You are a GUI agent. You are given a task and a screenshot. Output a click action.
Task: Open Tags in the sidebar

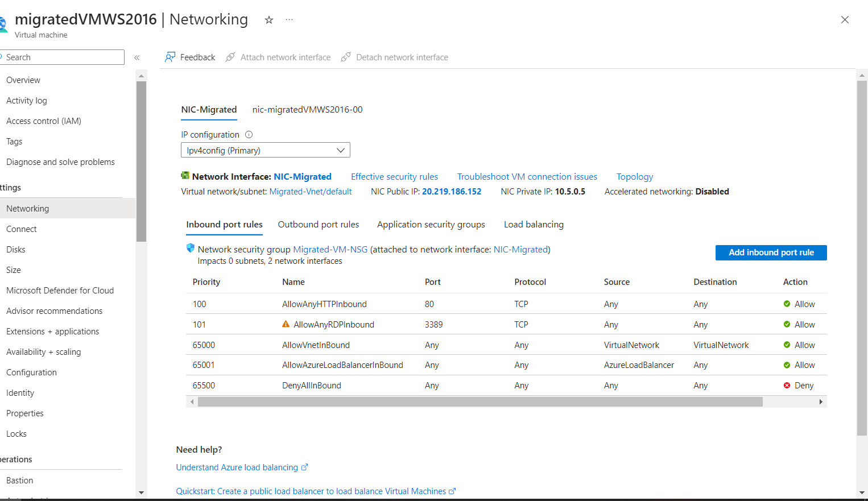click(x=14, y=142)
